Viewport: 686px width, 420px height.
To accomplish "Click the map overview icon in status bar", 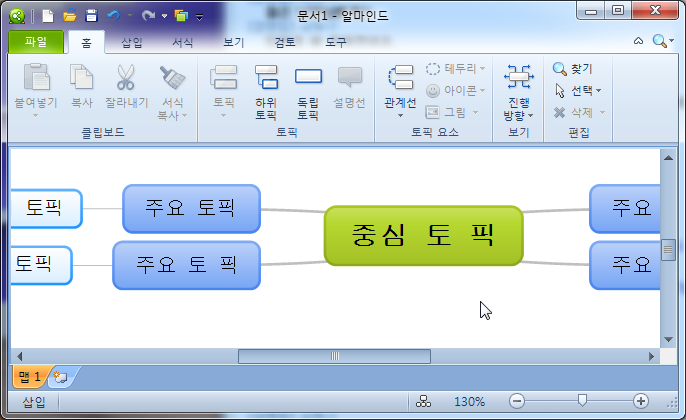I will click(x=423, y=401).
